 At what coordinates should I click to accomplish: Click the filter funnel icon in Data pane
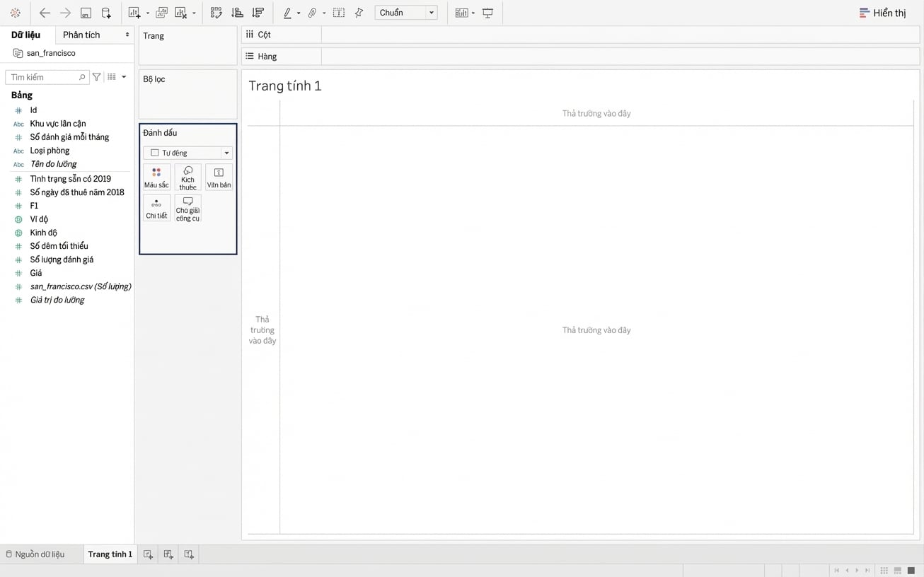tap(97, 77)
